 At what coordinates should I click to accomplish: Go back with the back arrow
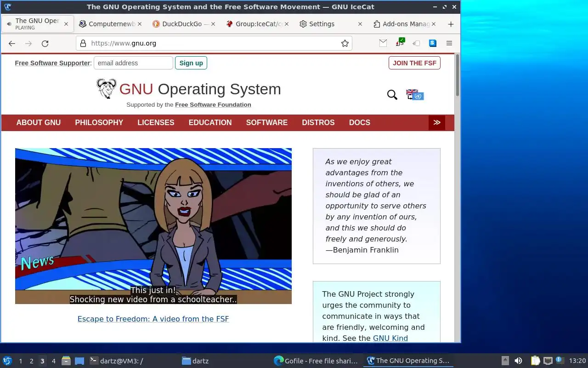[12, 43]
